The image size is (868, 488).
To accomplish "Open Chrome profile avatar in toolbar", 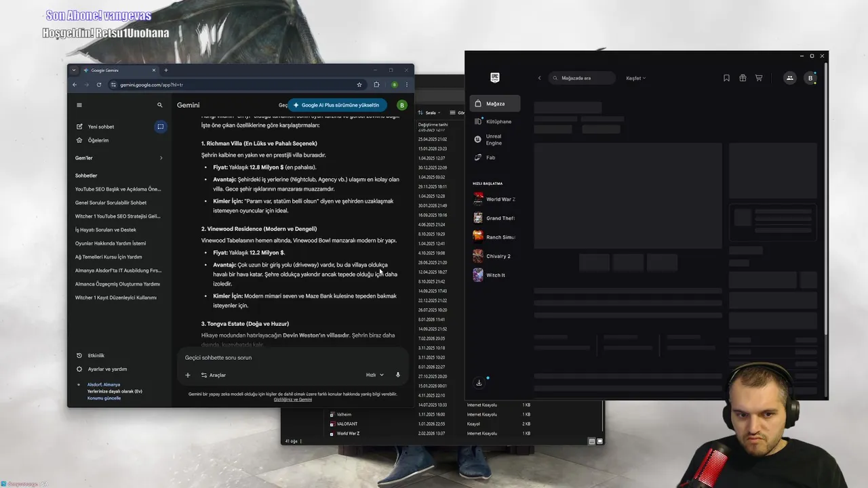I will pyautogui.click(x=394, y=85).
